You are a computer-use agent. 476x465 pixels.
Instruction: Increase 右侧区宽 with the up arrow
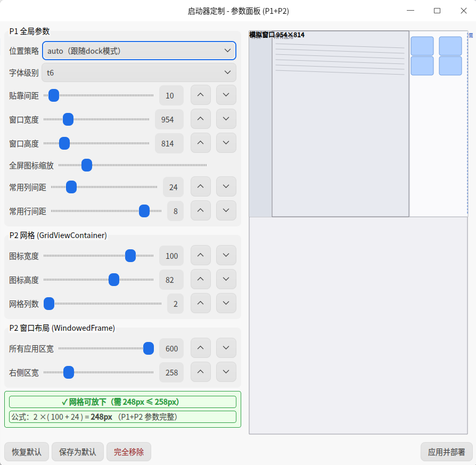tap(201, 372)
